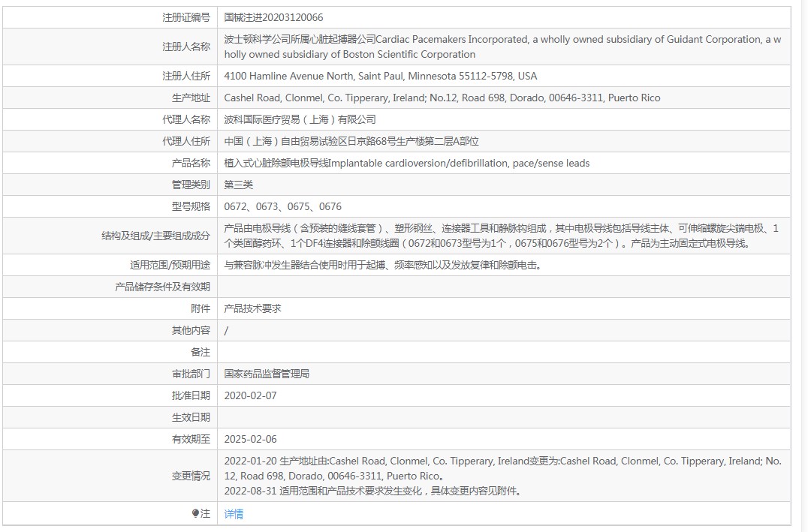Image resolution: width=808 pixels, height=532 pixels.
Task: Click the 批准日期 label
Action: pyautogui.click(x=191, y=395)
